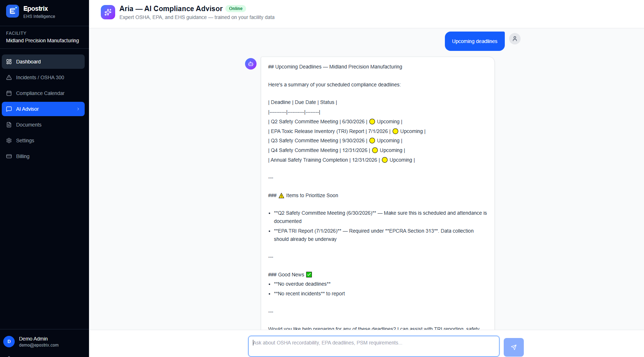Click the Aria — AI Compliance Advisor title

point(171,9)
